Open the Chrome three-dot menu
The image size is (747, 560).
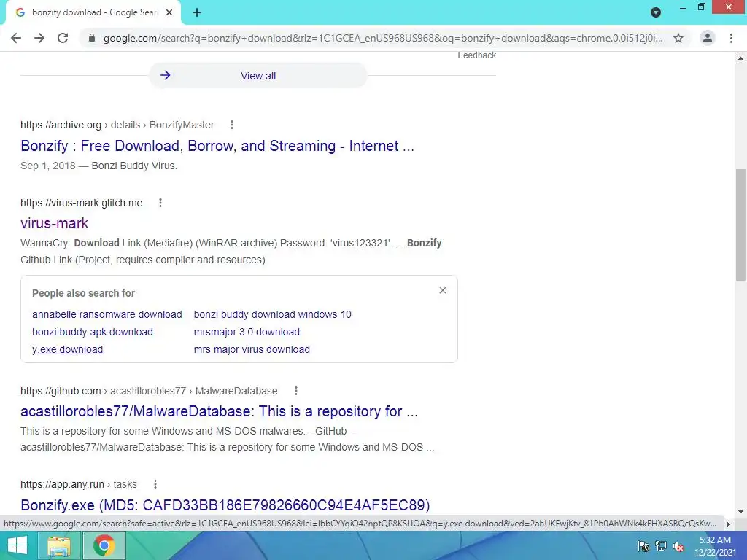[731, 38]
